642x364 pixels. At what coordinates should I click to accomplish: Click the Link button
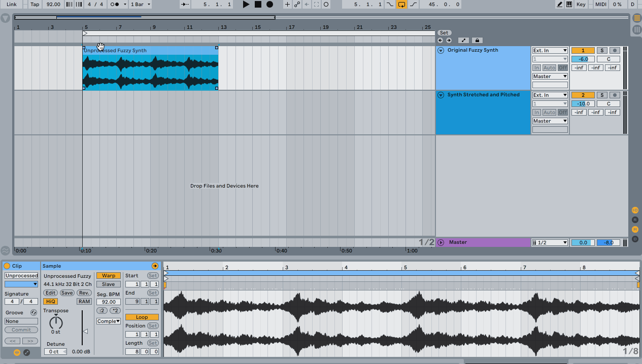pyautogui.click(x=11, y=4)
